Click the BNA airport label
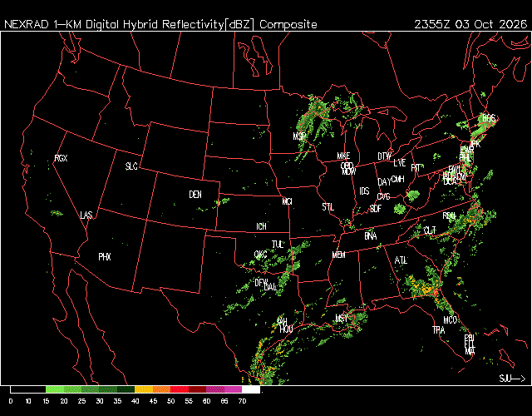532x416 pixels. (371, 235)
